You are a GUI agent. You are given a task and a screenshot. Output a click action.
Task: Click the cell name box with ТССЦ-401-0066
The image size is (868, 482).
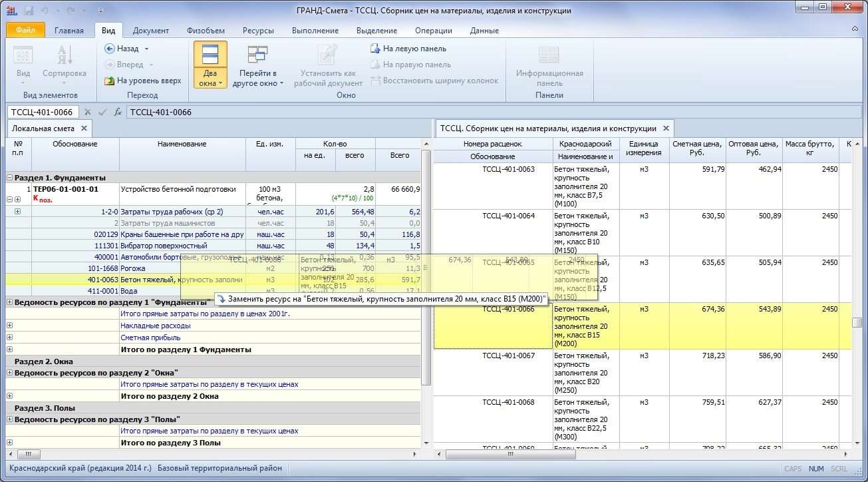(43, 112)
